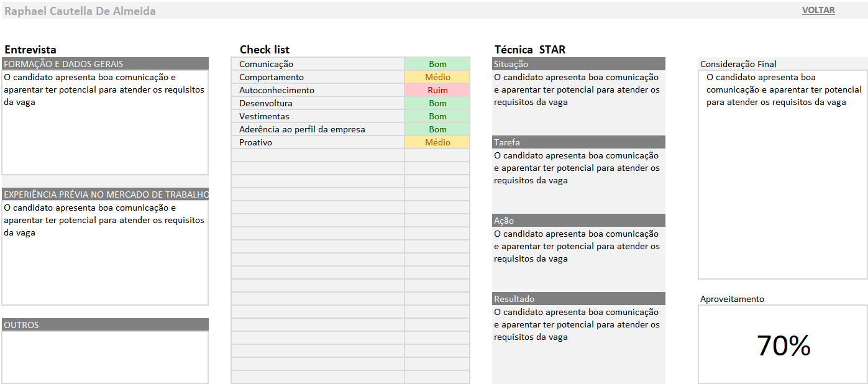Click the Aderência ao perfil da empresa label

pyautogui.click(x=302, y=129)
